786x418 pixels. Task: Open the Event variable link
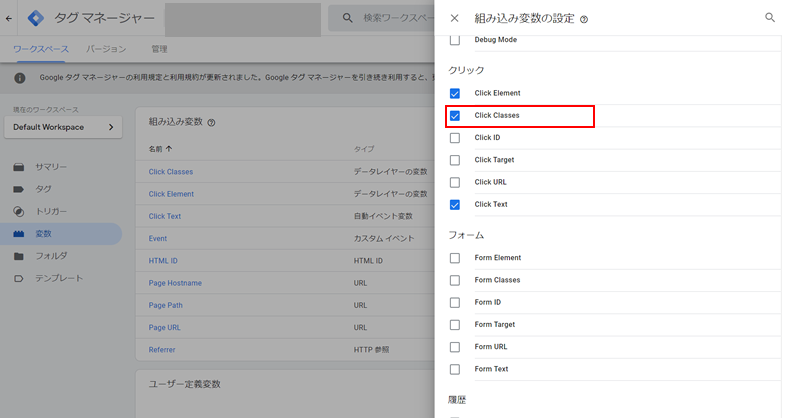[157, 239]
